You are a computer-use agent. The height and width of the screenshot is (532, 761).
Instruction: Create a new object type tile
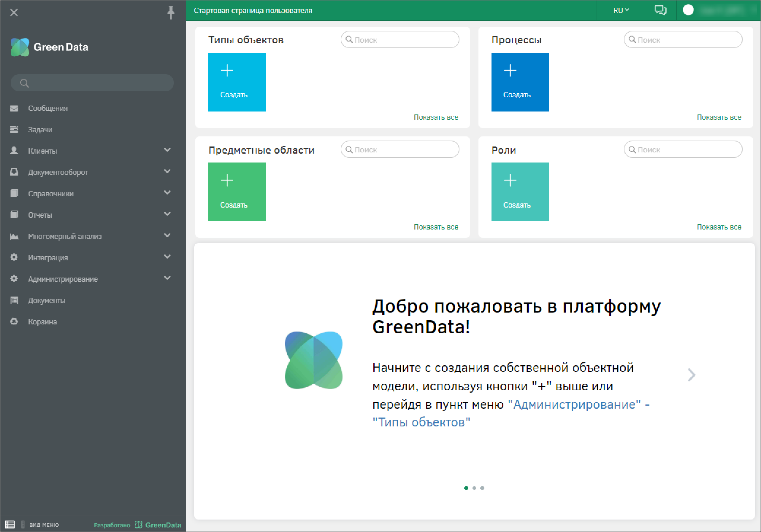(237, 82)
